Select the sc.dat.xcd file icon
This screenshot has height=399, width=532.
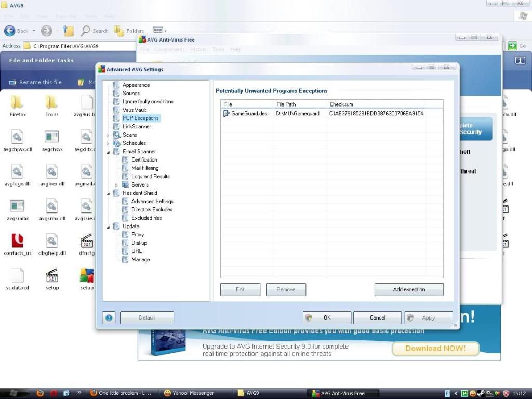18,279
